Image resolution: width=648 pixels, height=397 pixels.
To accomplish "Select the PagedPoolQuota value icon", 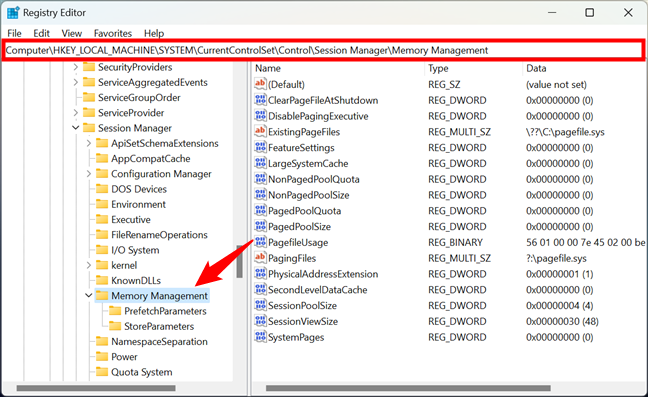I will coord(260,210).
